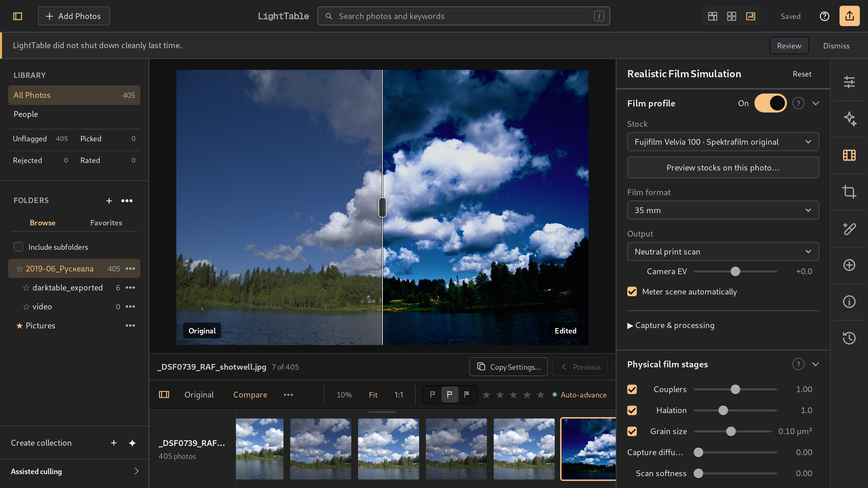Viewport: 868px width, 488px height.
Task: Expand Capture & processing section
Action: [x=671, y=325]
